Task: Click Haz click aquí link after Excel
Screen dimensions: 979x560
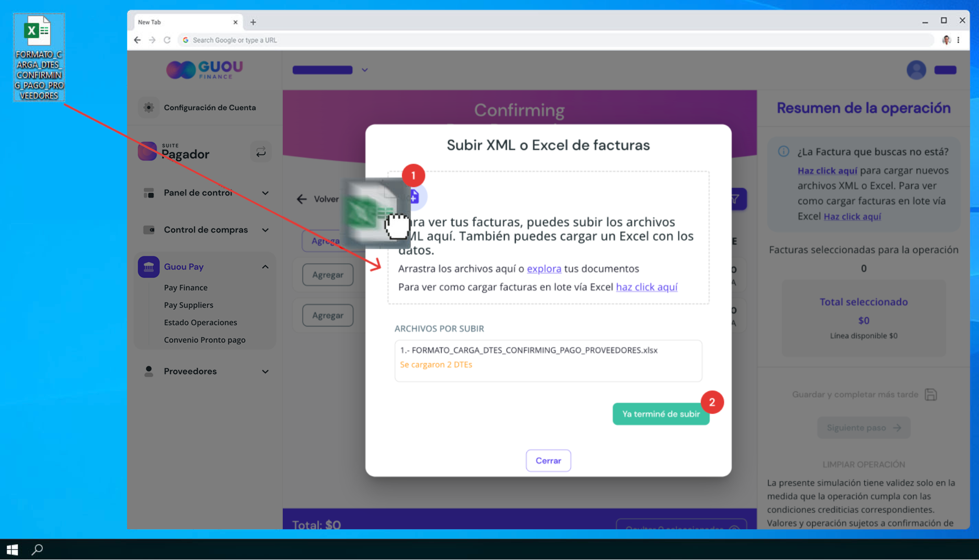Action: pos(852,216)
